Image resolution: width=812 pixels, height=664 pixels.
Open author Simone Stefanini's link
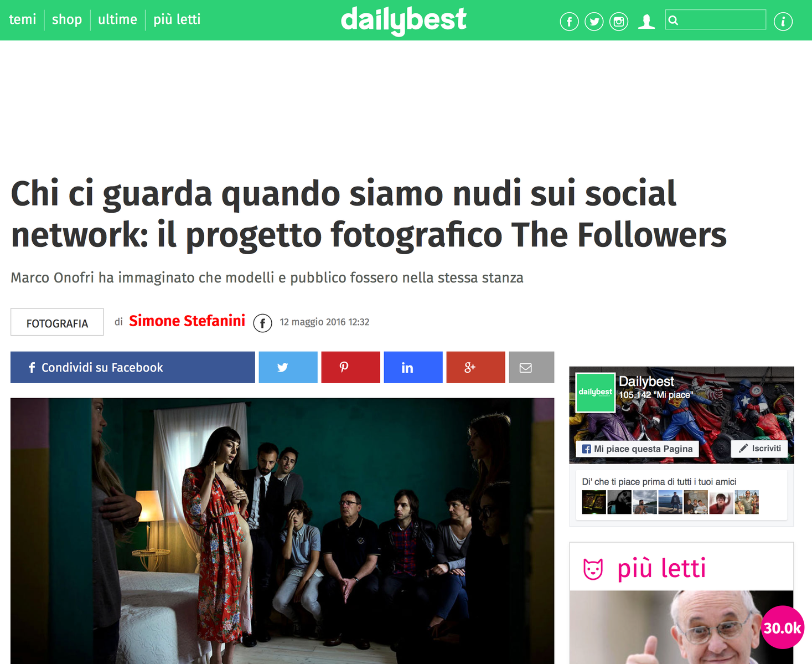point(187,321)
